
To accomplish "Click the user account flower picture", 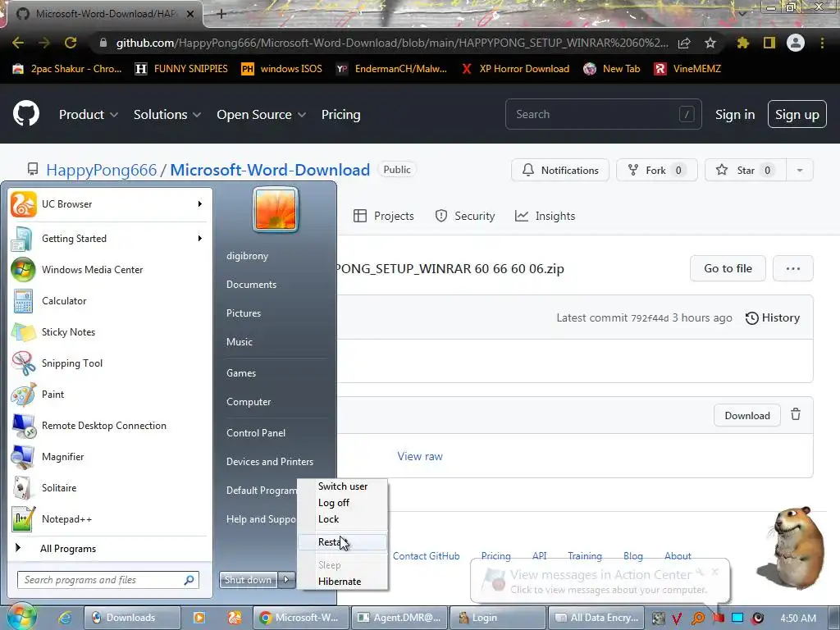I will [x=276, y=209].
